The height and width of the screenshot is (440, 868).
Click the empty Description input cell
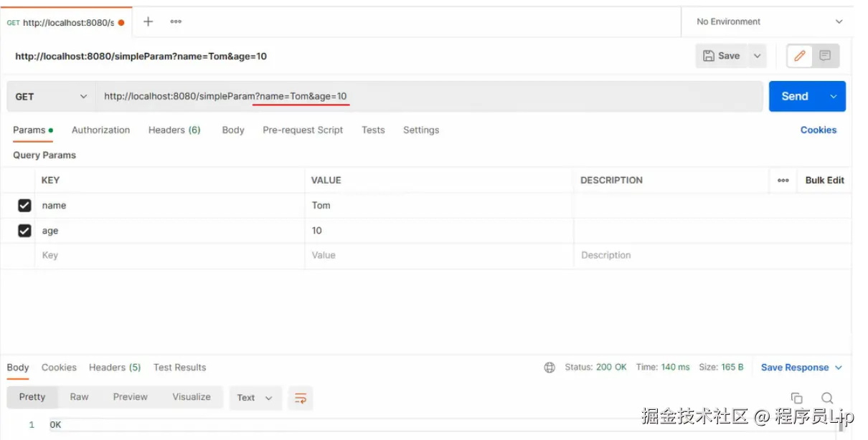(712, 256)
